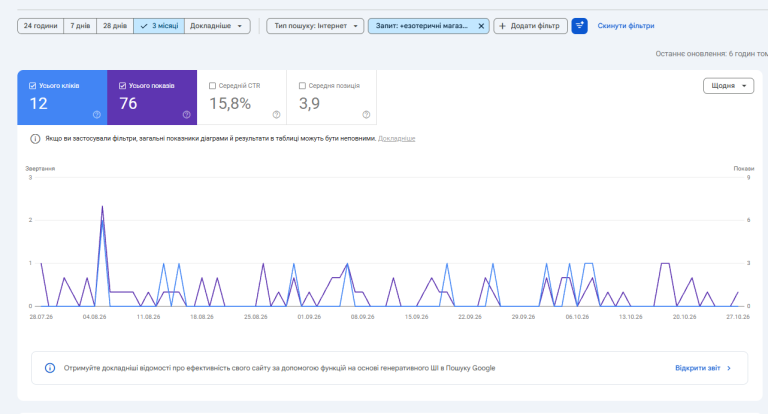
Task: Click arrow chevron next to Відкрити звіт
Action: (729, 368)
